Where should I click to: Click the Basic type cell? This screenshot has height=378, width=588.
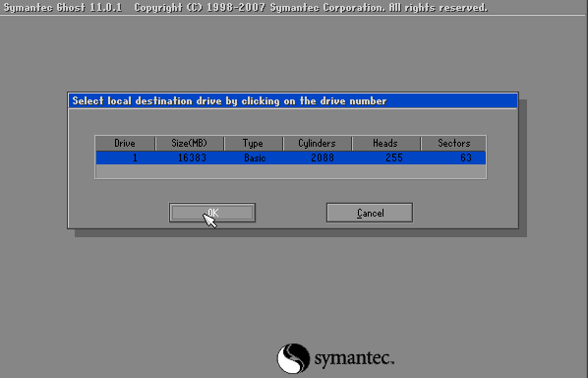click(x=255, y=157)
